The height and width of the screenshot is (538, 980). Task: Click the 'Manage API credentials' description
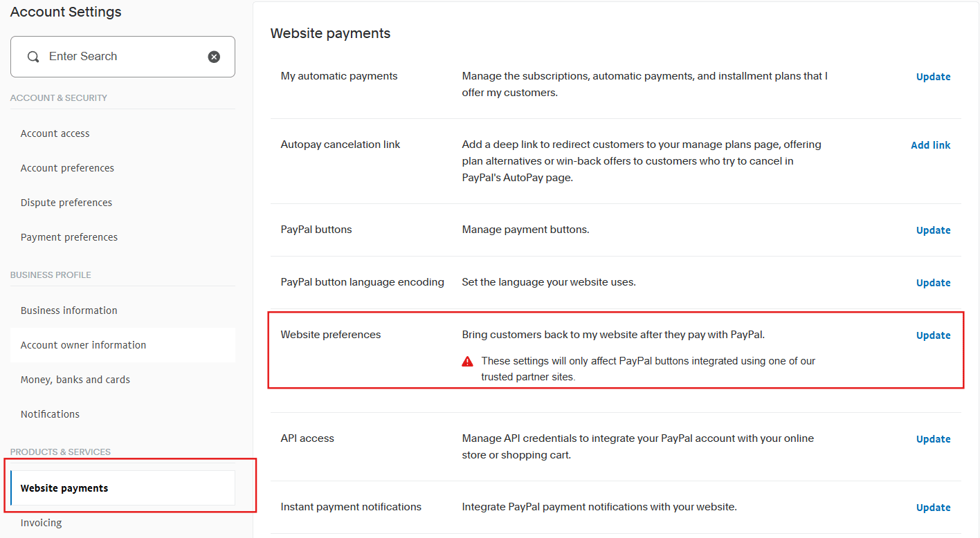638,447
